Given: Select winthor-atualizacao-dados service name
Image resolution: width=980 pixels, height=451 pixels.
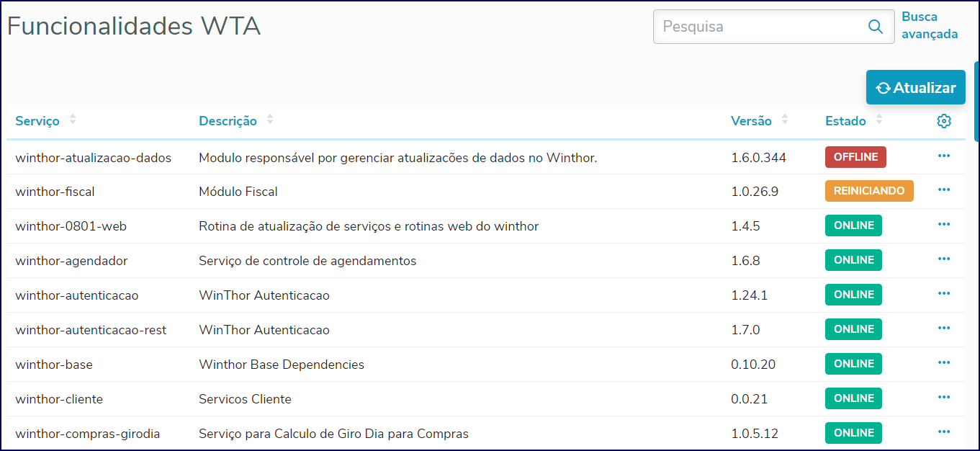Looking at the screenshot, I should pyautogui.click(x=93, y=157).
